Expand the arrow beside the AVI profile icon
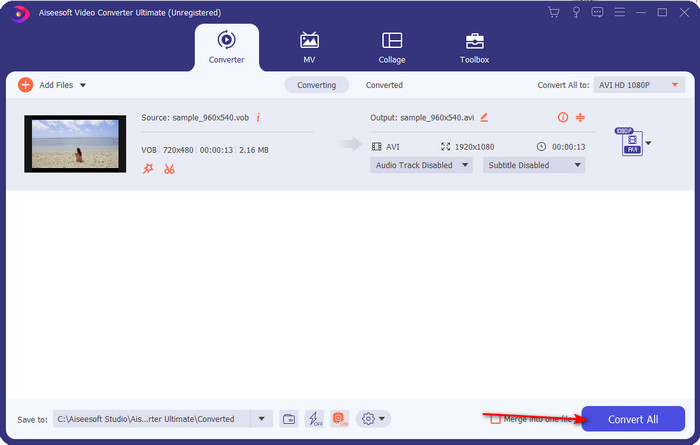The height and width of the screenshot is (445, 700). (x=649, y=143)
